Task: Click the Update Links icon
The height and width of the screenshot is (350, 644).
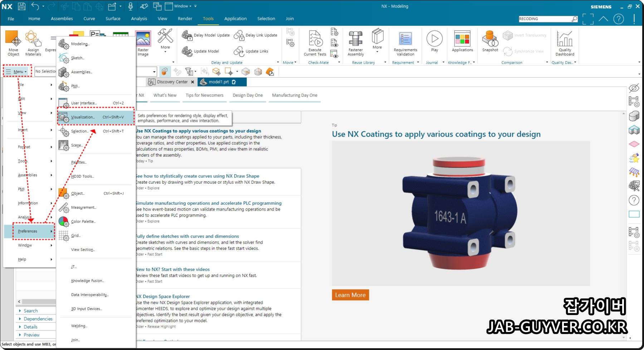Action: (x=239, y=51)
